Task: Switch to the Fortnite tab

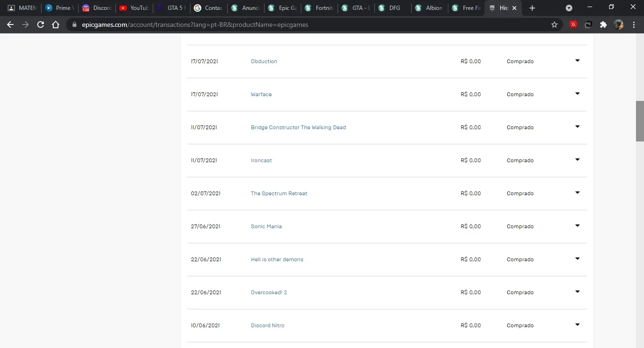Action: click(x=319, y=8)
